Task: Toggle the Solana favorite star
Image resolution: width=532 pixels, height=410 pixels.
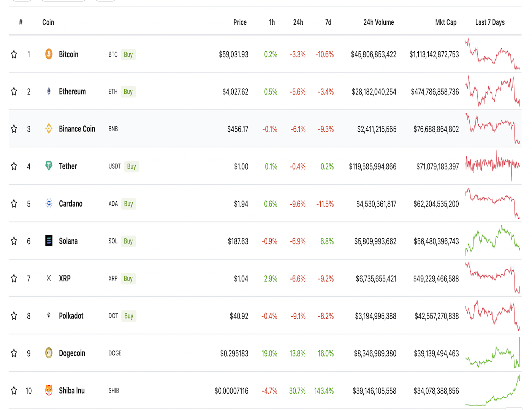Action: pyautogui.click(x=14, y=241)
